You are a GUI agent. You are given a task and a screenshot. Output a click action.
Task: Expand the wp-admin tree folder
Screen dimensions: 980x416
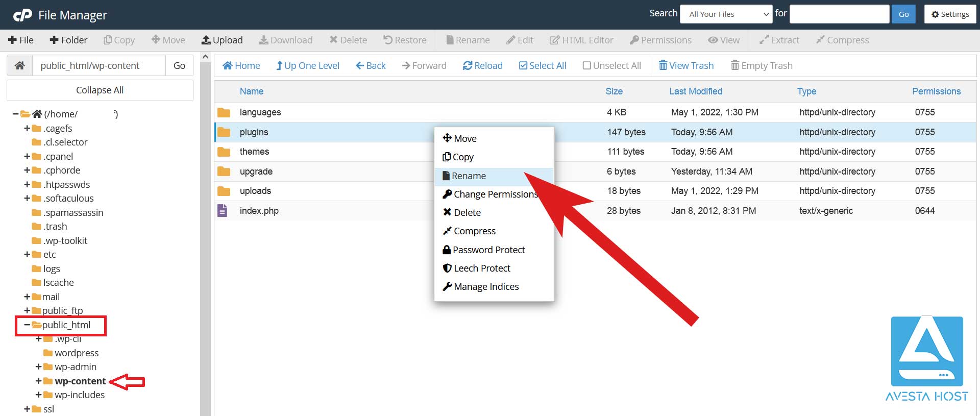coord(38,366)
